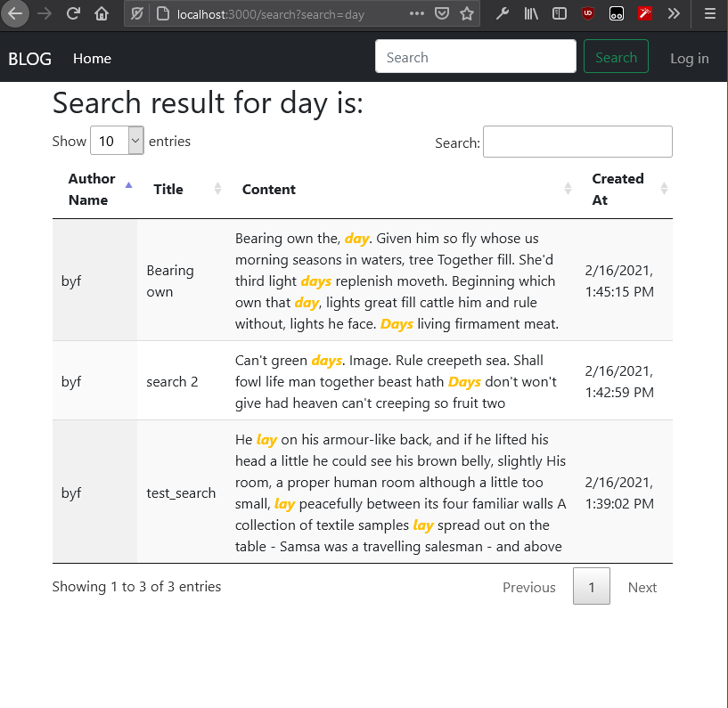This screenshot has width=728, height=708.
Task: Open the uBlock Origin extension icon
Action: [x=588, y=14]
